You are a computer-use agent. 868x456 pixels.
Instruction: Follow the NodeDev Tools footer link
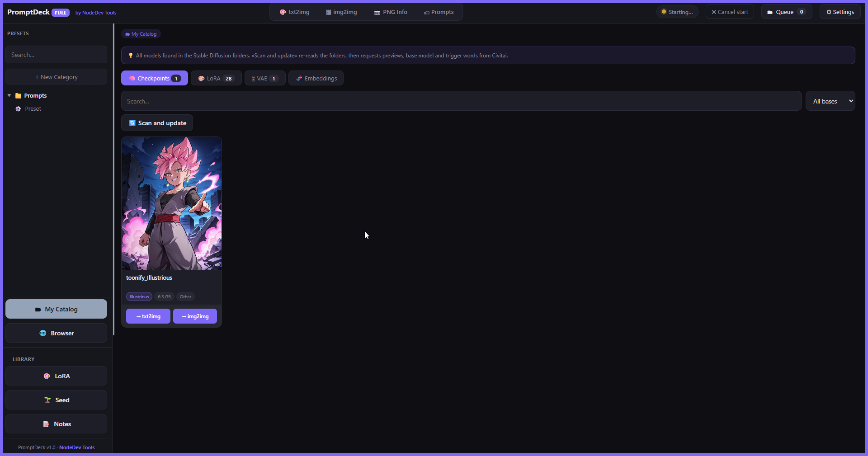(x=77, y=447)
